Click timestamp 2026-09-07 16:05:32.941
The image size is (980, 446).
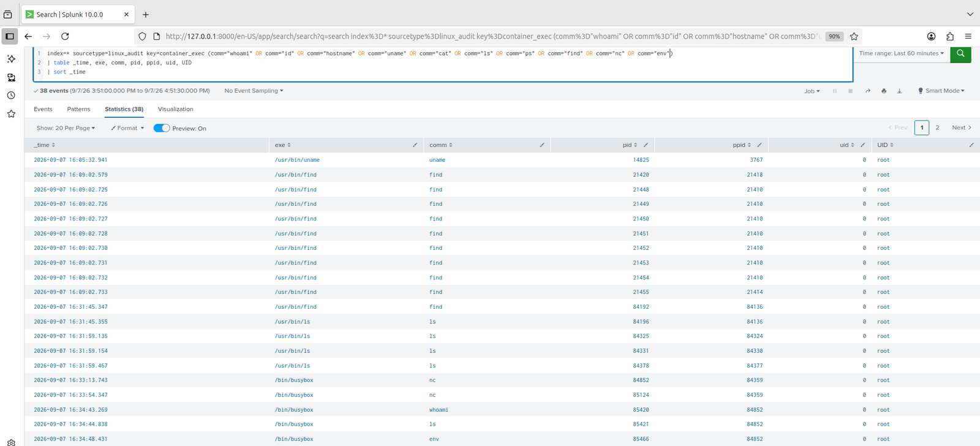pos(70,160)
